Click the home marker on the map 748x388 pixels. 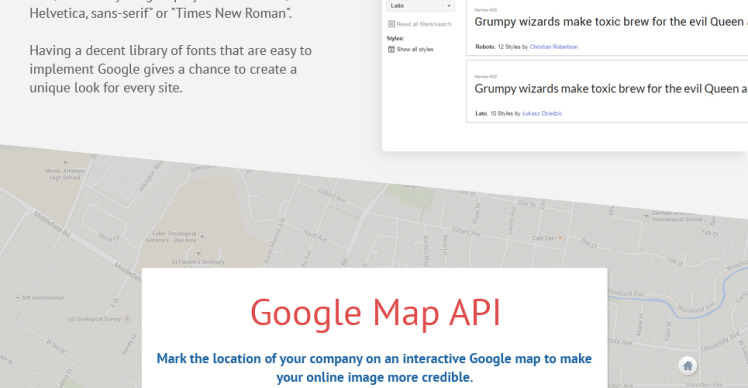point(687,366)
